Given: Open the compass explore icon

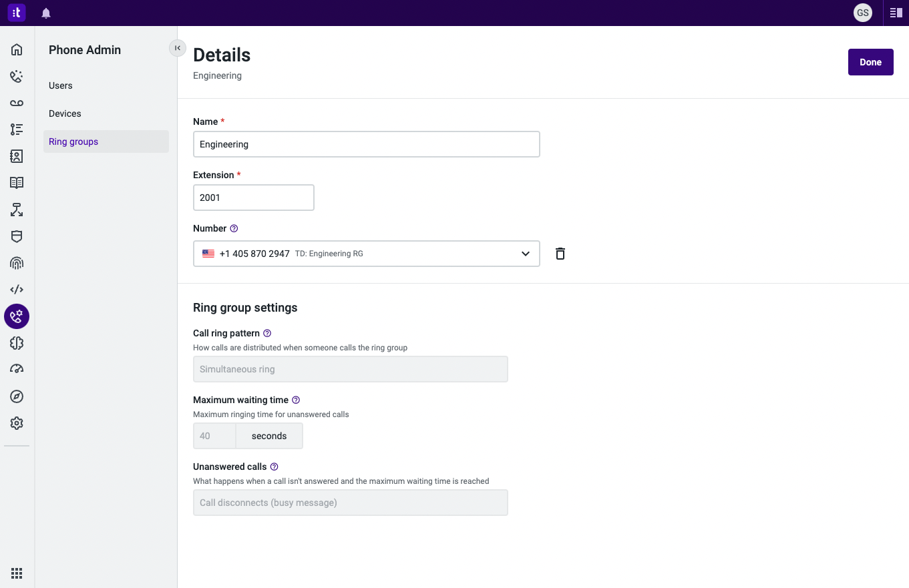Looking at the screenshot, I should tap(17, 396).
